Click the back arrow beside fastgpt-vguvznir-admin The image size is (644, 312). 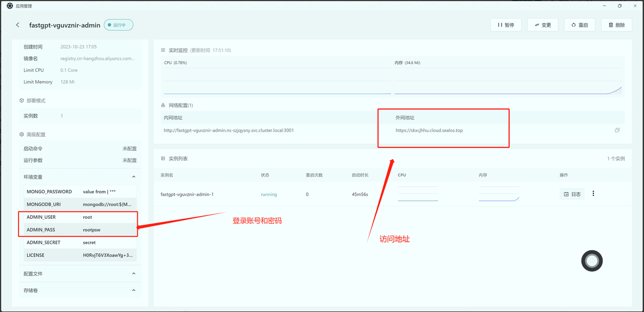click(x=18, y=25)
